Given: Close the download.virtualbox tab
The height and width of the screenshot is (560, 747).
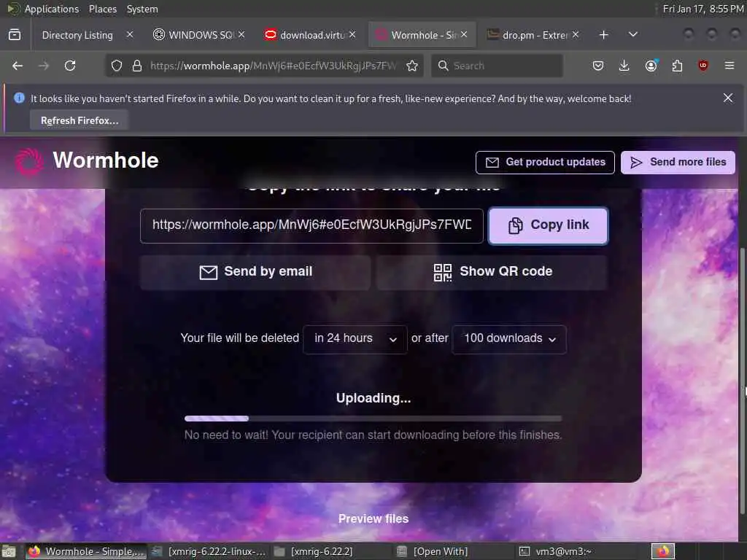Looking at the screenshot, I should (352, 34).
